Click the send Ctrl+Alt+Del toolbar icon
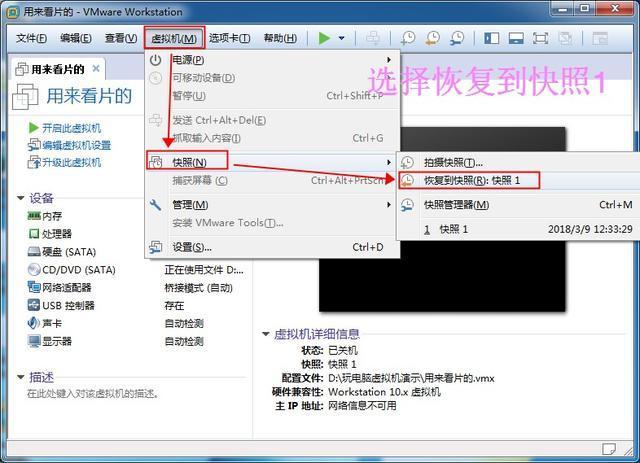This screenshot has height=463, width=640. tap(373, 38)
